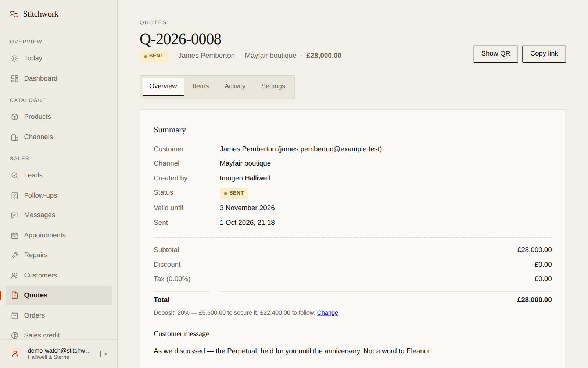This screenshot has width=588, height=368.
Task: Open the Leads page label
Action: 33,175
